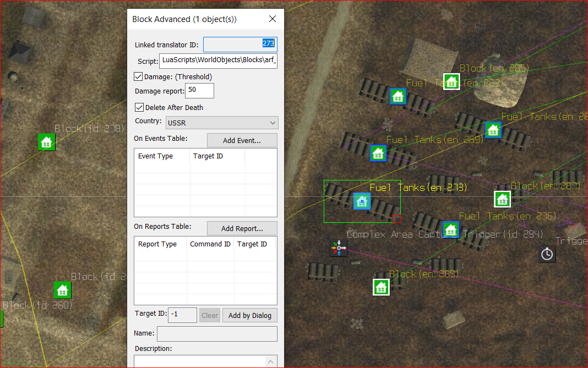Click the Name text field
This screenshot has height=368, width=588.
[x=217, y=334]
